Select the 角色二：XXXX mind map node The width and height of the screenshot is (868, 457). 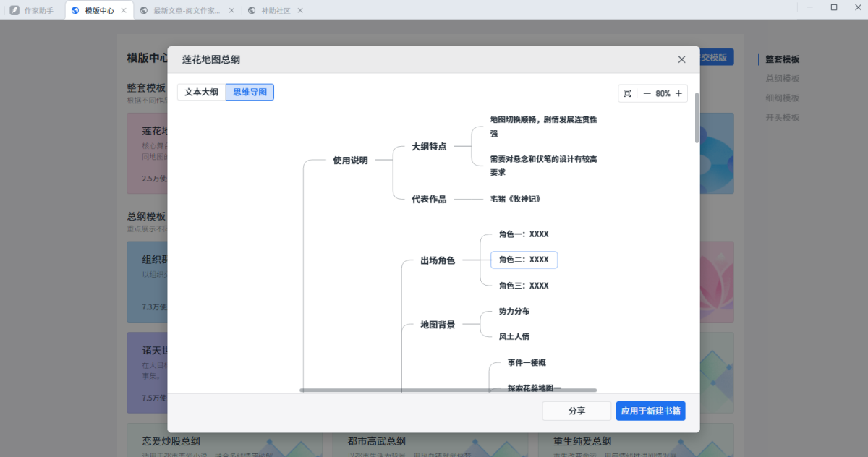click(x=524, y=260)
